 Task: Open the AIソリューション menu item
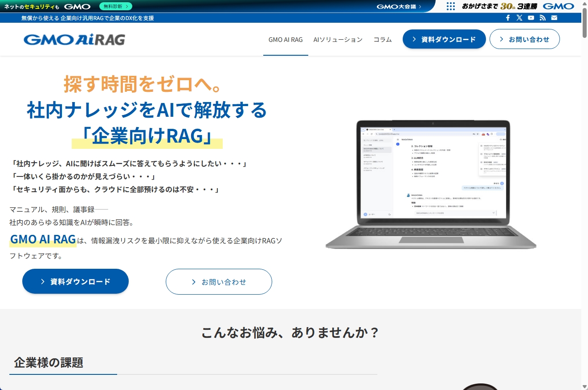coord(338,40)
